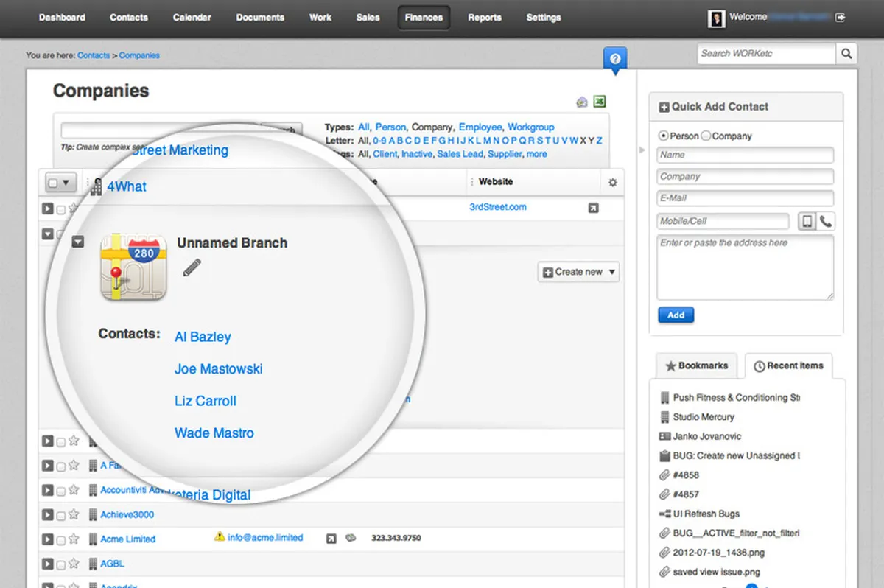The width and height of the screenshot is (884, 588).
Task: Expand the Acme Limited row arrow
Action: coord(47,539)
